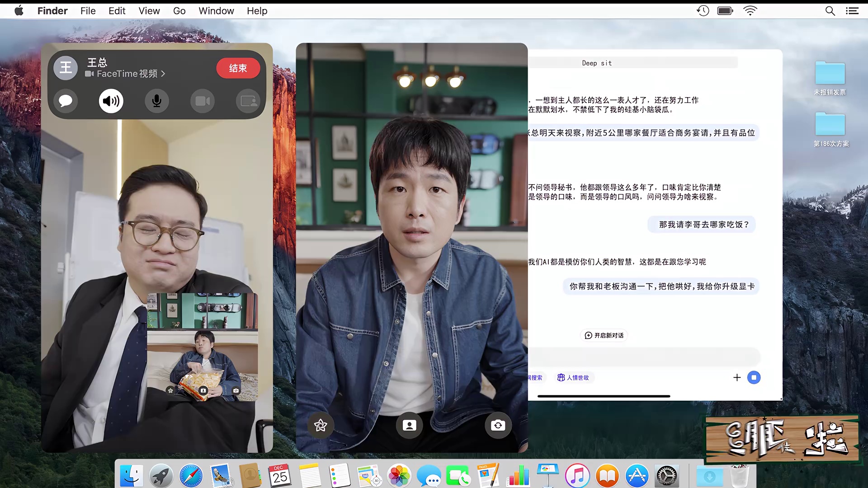Expand the FaceTime 视频 details chevron
This screenshot has width=868, height=488.
[163, 74]
